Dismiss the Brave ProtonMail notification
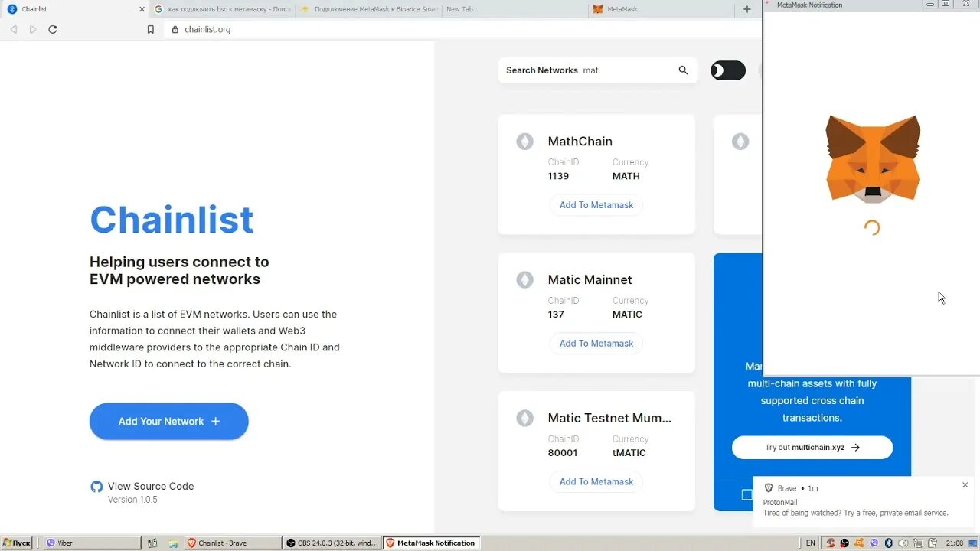980x551 pixels. [x=965, y=485]
